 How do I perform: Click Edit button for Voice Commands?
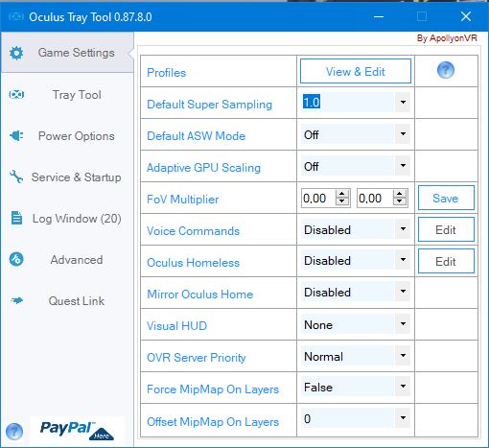pos(446,229)
